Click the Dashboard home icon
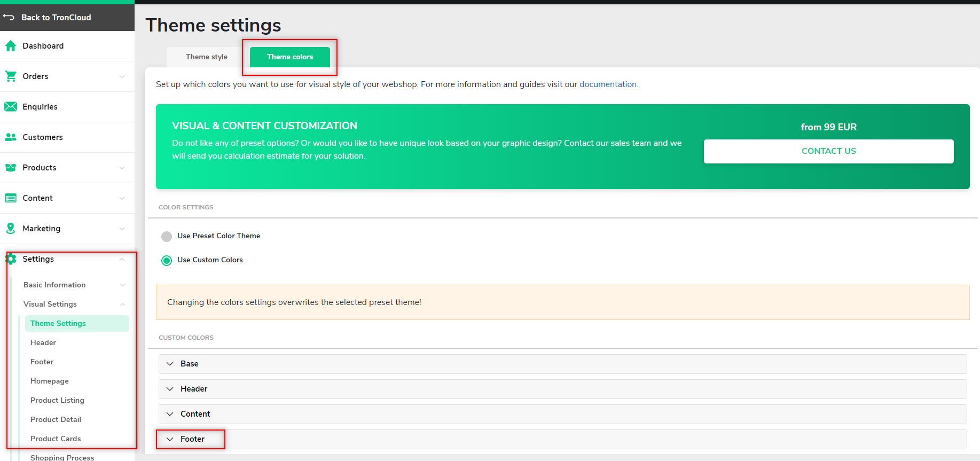This screenshot has height=461, width=980. 11,46
